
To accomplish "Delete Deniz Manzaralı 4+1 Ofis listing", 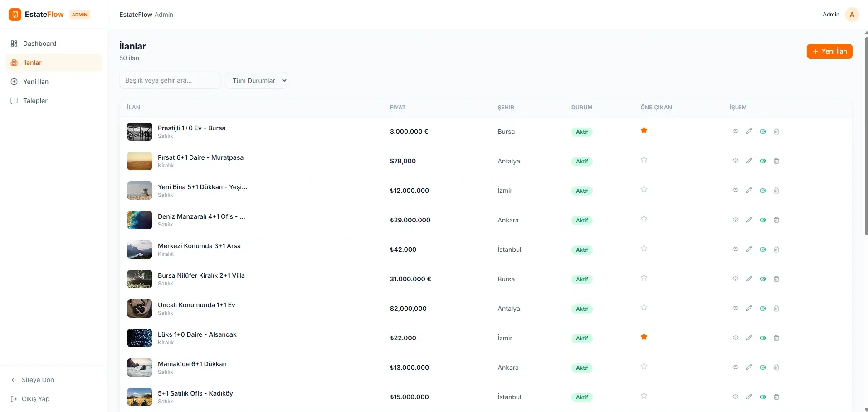I will click(x=776, y=220).
